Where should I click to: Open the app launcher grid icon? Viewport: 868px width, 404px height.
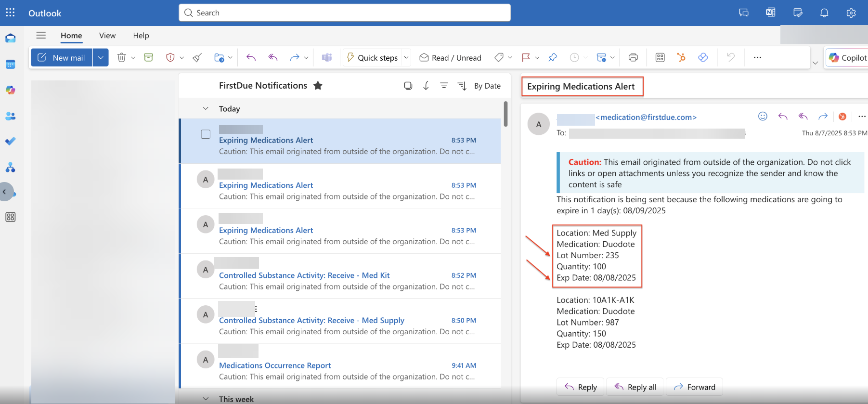(10, 13)
